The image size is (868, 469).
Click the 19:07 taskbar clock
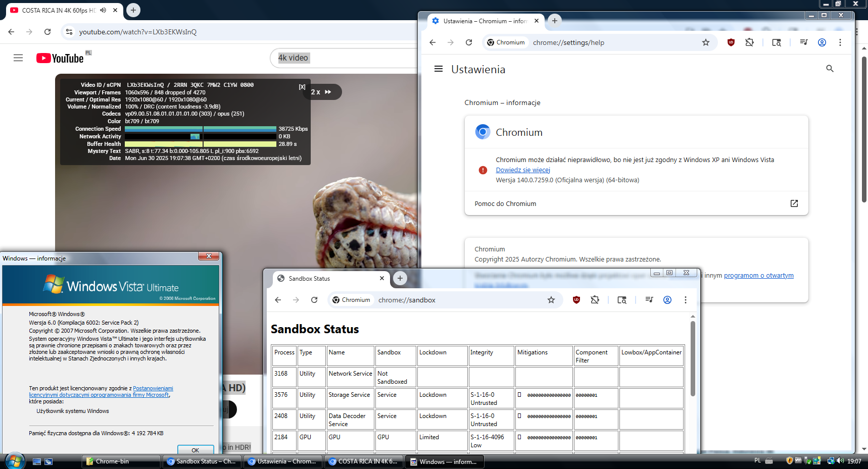pyautogui.click(x=854, y=461)
